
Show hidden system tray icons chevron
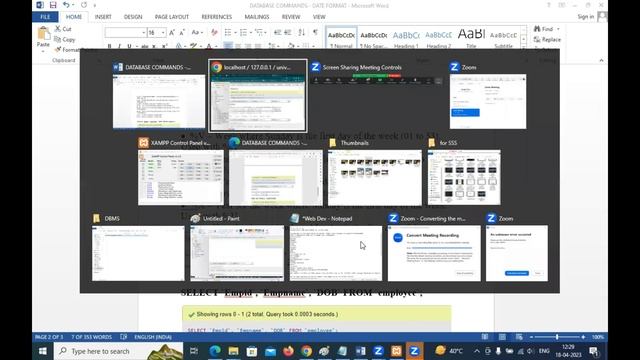click(476, 351)
